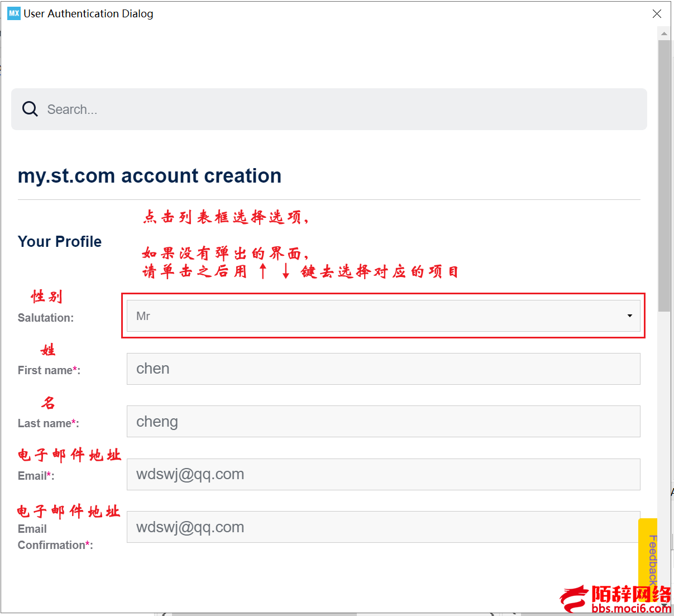Screen dimensions: 674x616
Task: Close the User Authentication Dialog window
Action: 657,13
